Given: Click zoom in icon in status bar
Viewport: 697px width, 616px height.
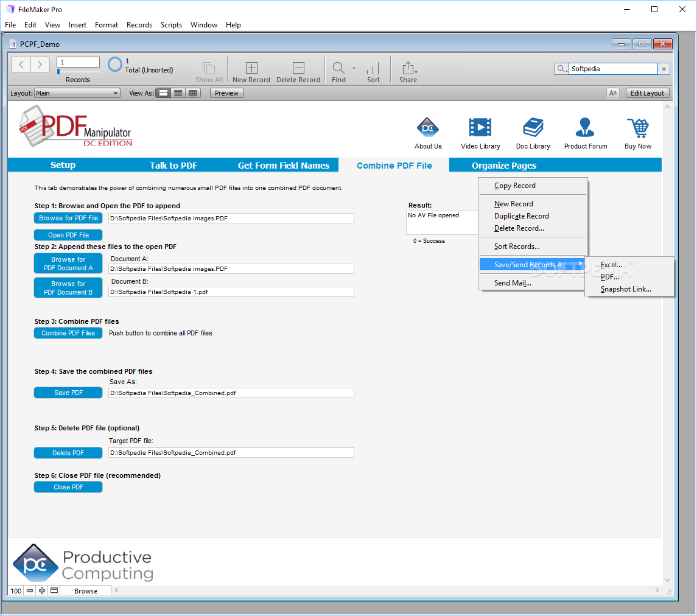Looking at the screenshot, I should [42, 590].
